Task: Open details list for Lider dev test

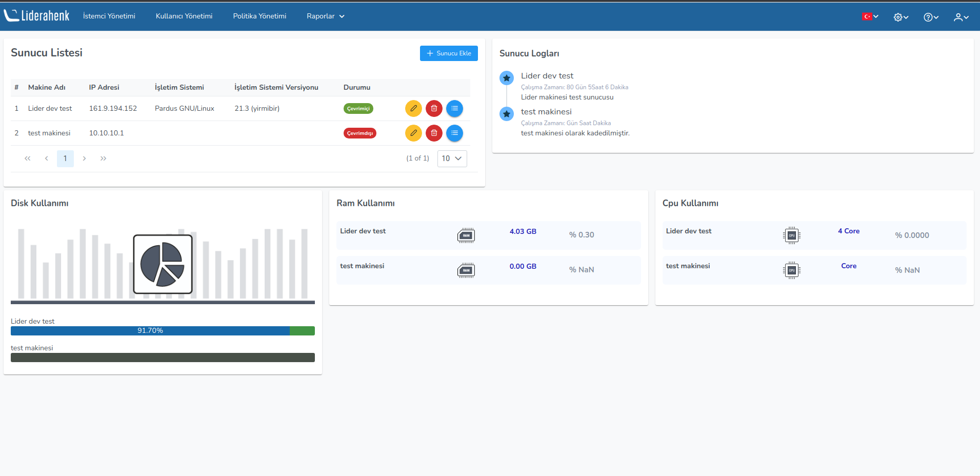Action: coord(454,108)
